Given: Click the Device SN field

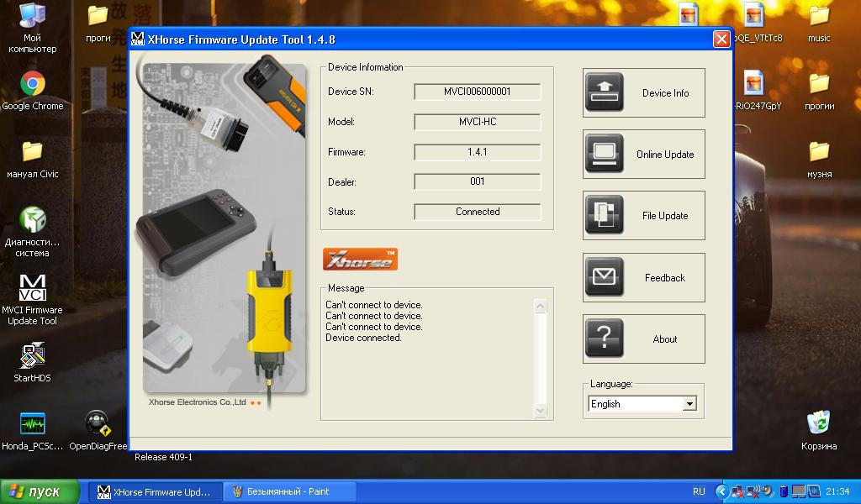Looking at the screenshot, I should (x=477, y=92).
